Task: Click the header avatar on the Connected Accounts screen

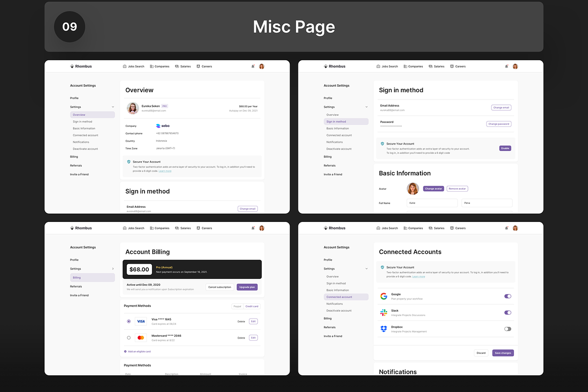Action: (515, 228)
